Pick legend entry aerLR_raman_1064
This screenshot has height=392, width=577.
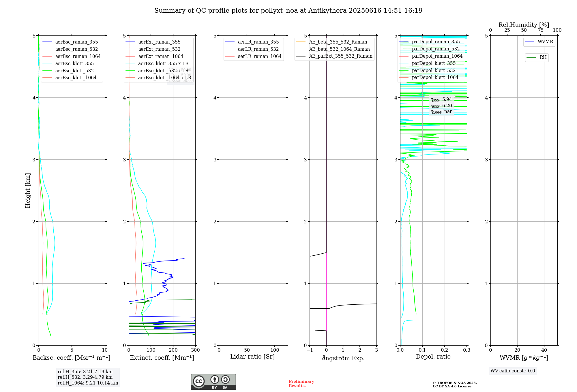click(x=254, y=56)
